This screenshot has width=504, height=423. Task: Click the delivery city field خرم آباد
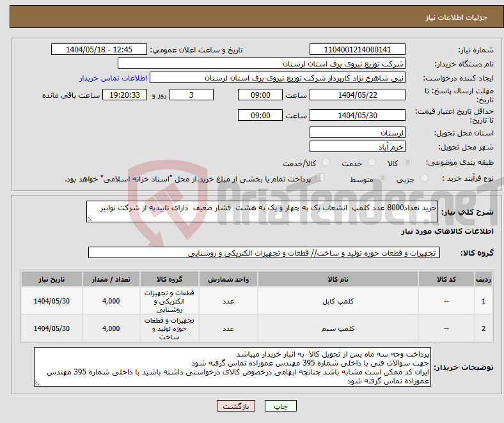[357, 146]
